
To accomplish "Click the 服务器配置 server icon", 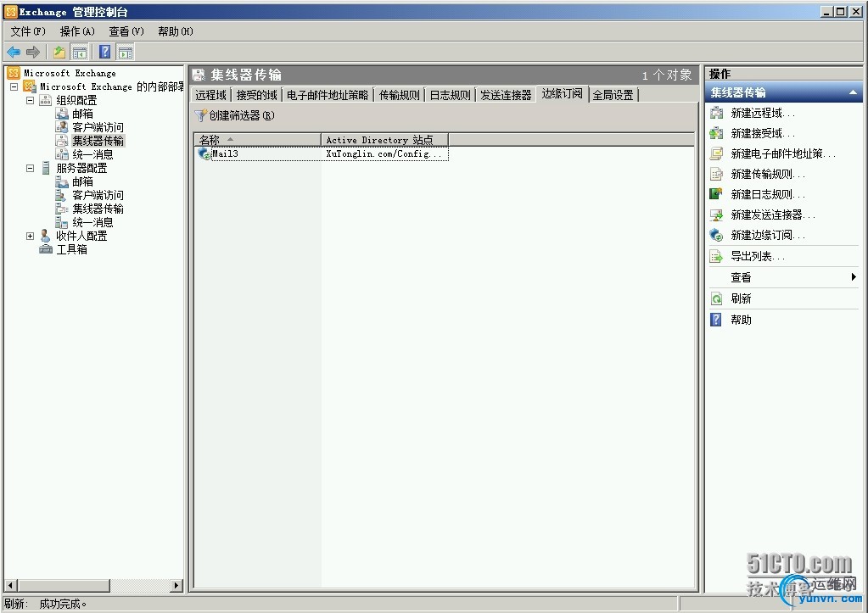I will (46, 168).
